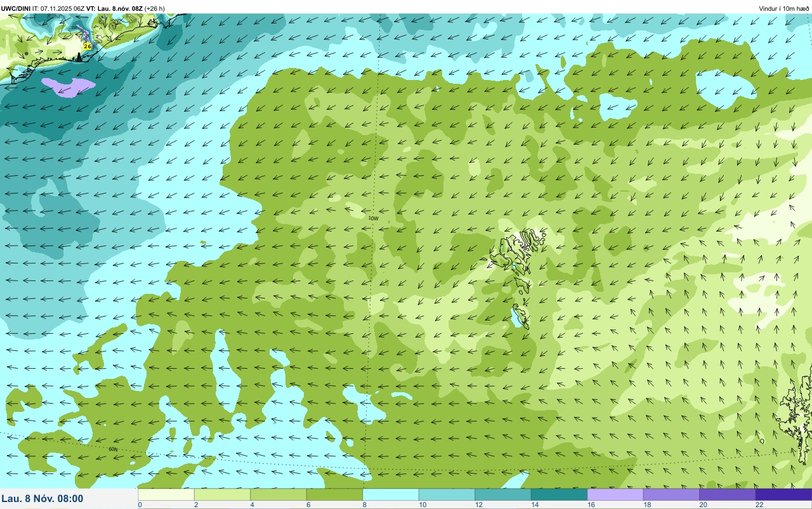Click the legend value '20' tick label
The height and width of the screenshot is (509, 812).
(x=703, y=505)
